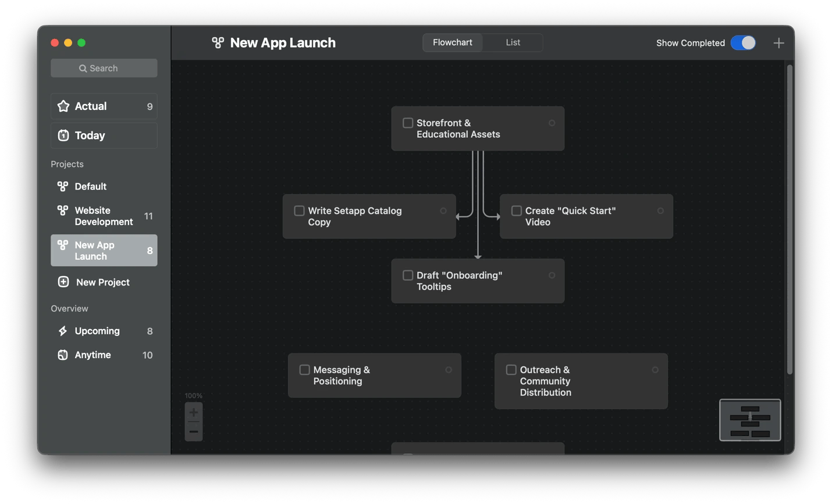
Task: Toggle the Show Completed switch
Action: [x=743, y=43]
